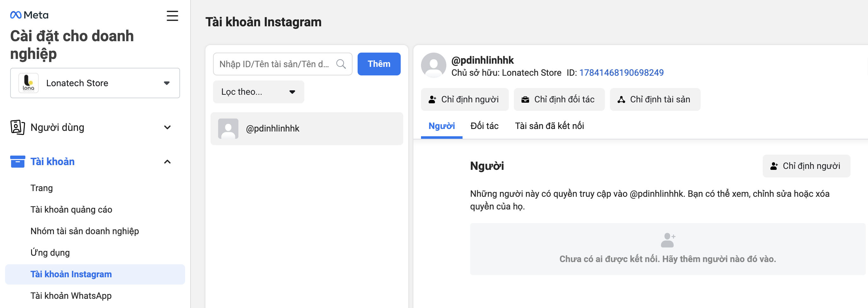
Task: Open Nhóm tài sản doanh nghiệp
Action: point(85,231)
